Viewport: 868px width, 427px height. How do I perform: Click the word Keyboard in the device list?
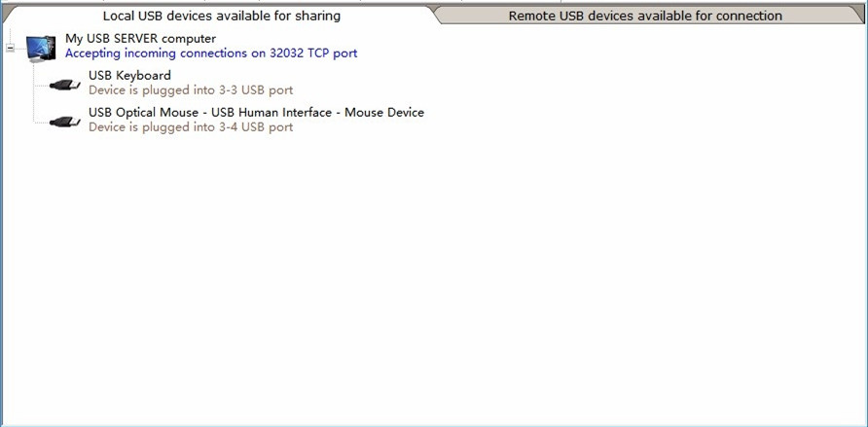[x=143, y=76]
